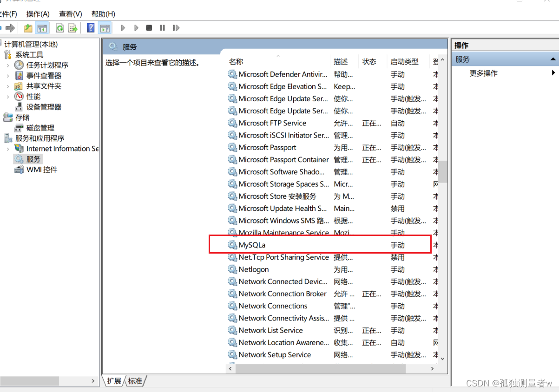Expand 事件查看器 in the tree

pyautogui.click(x=8, y=76)
